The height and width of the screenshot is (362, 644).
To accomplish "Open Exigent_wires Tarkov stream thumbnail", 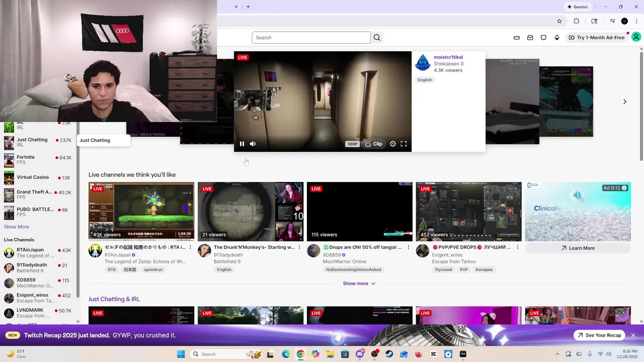I will [x=469, y=212].
